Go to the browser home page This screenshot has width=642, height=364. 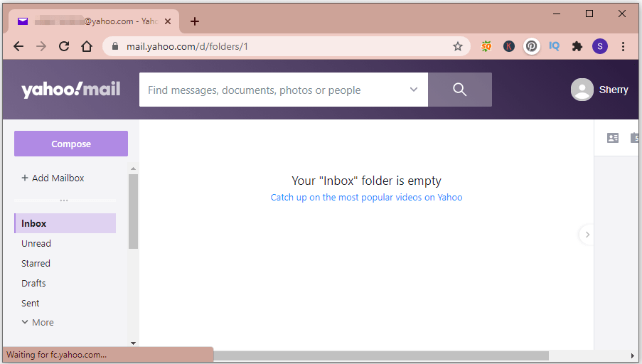tap(87, 46)
